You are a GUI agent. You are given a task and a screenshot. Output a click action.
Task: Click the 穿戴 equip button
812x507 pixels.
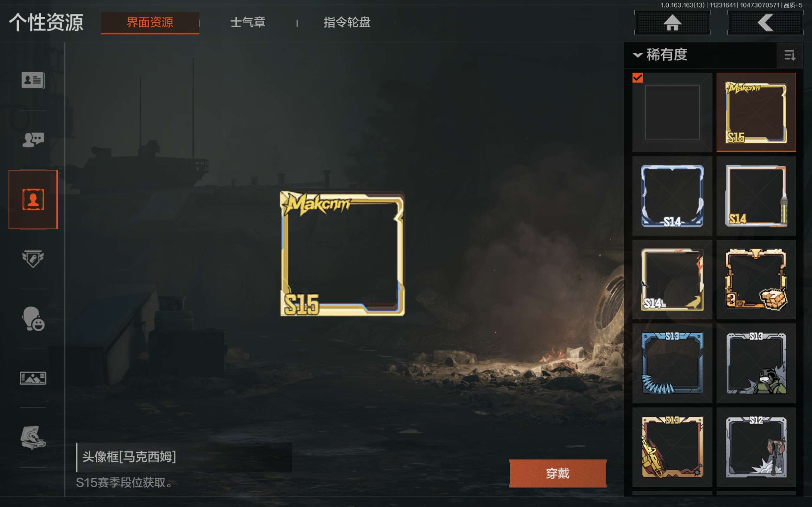[x=558, y=473]
